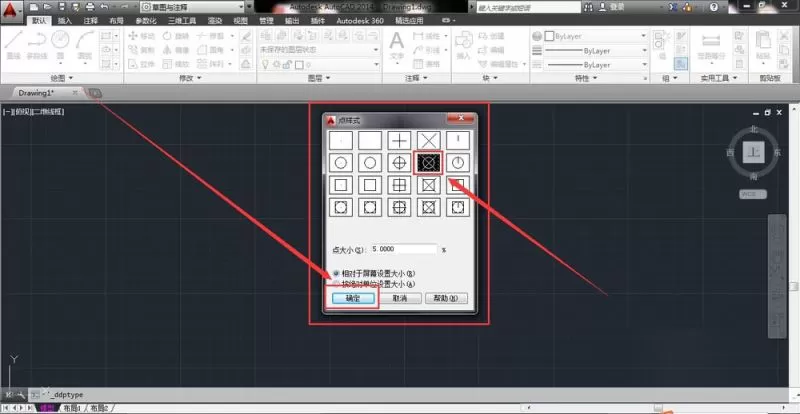Image resolution: width=800 pixels, height=414 pixels.
Task: Click the 上 face of the ViewCube
Action: [754, 153]
